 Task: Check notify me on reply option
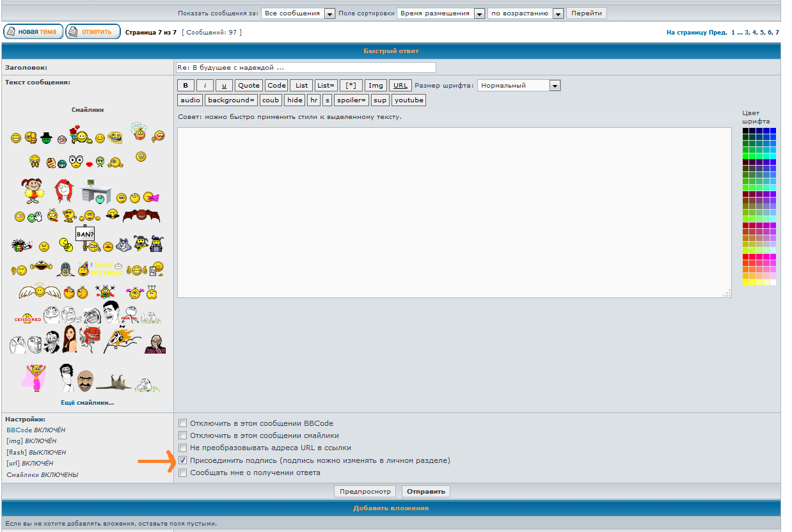(x=183, y=473)
